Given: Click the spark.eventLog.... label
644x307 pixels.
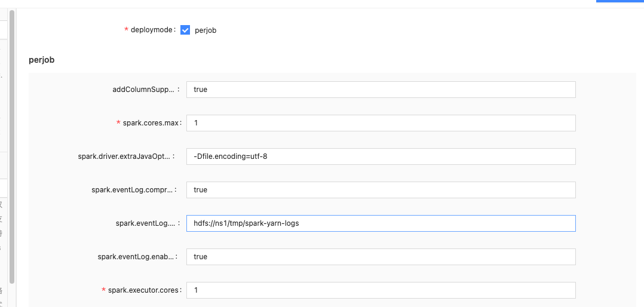Looking at the screenshot, I should pos(145,223).
